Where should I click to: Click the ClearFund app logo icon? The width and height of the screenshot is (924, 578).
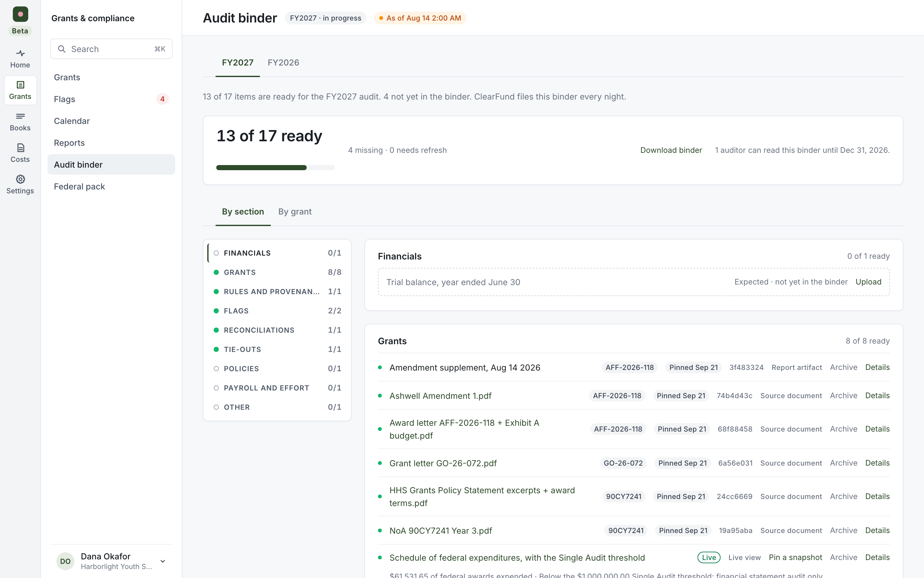click(20, 14)
